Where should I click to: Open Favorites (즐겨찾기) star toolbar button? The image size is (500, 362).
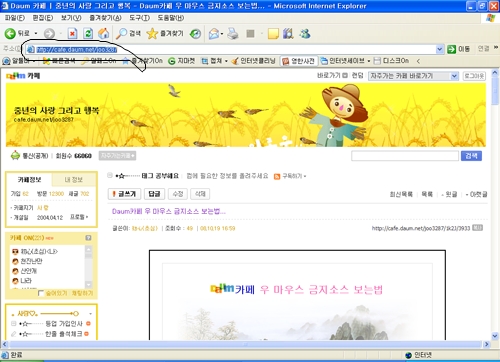click(x=165, y=33)
